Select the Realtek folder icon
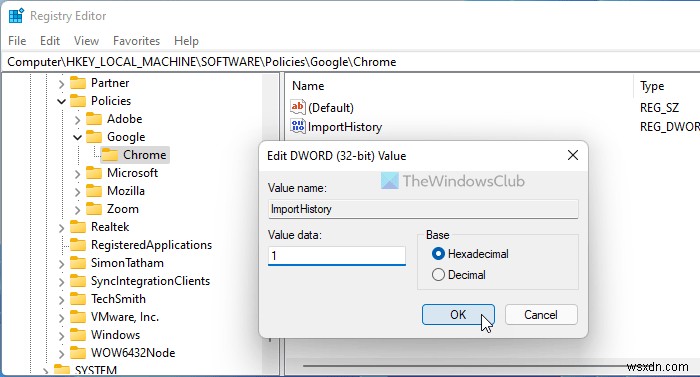This screenshot has width=700, height=377. click(x=78, y=227)
